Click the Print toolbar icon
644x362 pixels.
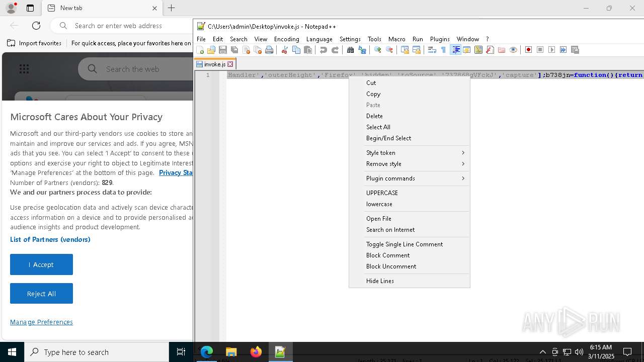click(269, 50)
